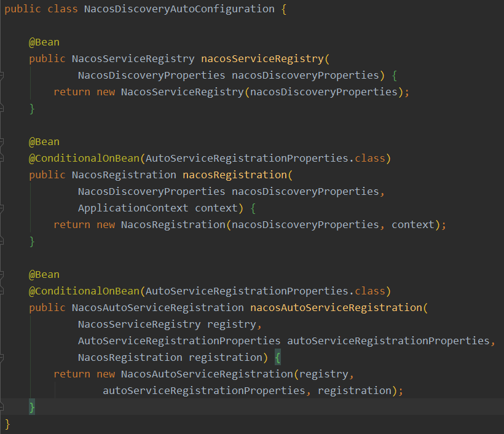Click the highlighted closing brace of nacosAutoServiceRegistration method
The image size is (504, 434).
pyautogui.click(x=32, y=408)
